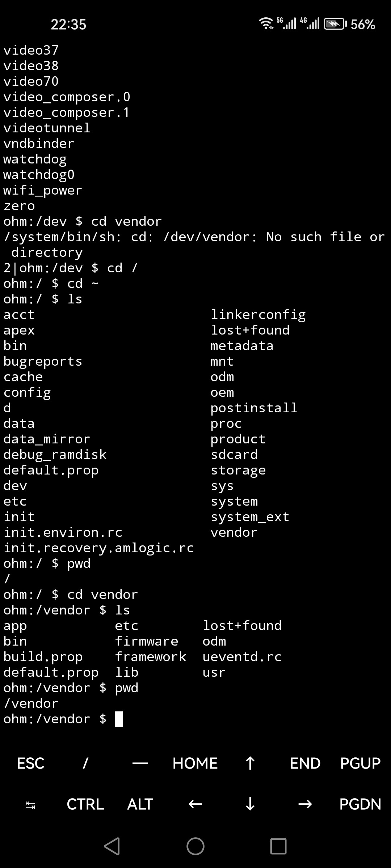Tap the battery icon in status bar

335,24
